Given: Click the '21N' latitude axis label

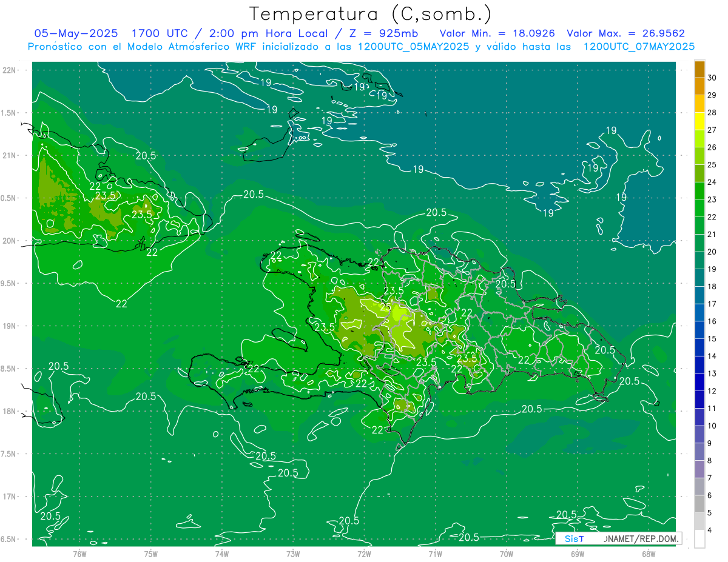Looking at the screenshot, I should pos(8,156).
